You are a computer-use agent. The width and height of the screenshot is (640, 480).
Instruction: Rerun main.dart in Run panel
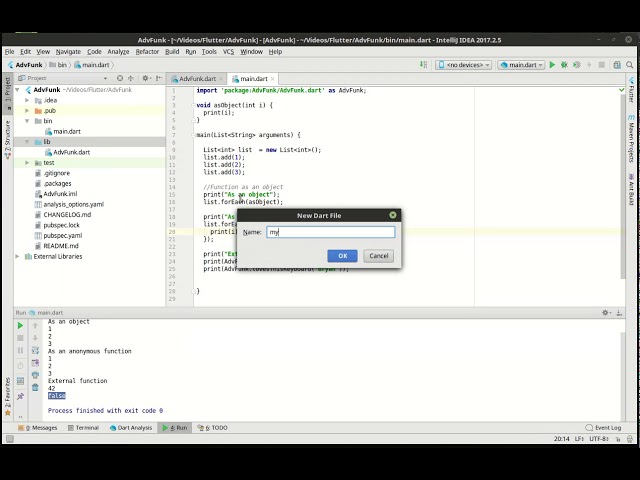(x=20, y=326)
